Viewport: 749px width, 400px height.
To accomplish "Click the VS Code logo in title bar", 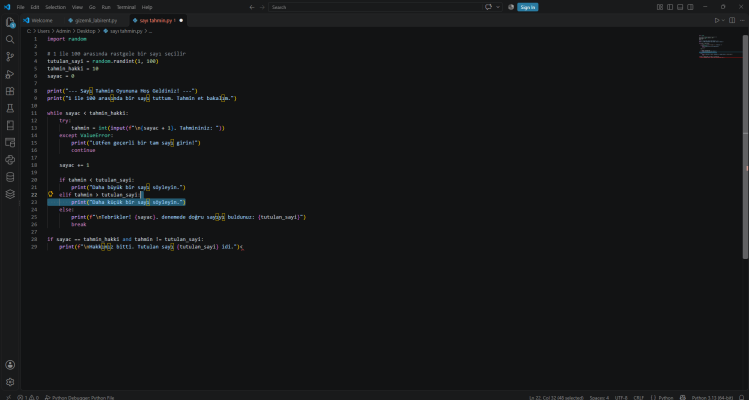I will [7, 7].
